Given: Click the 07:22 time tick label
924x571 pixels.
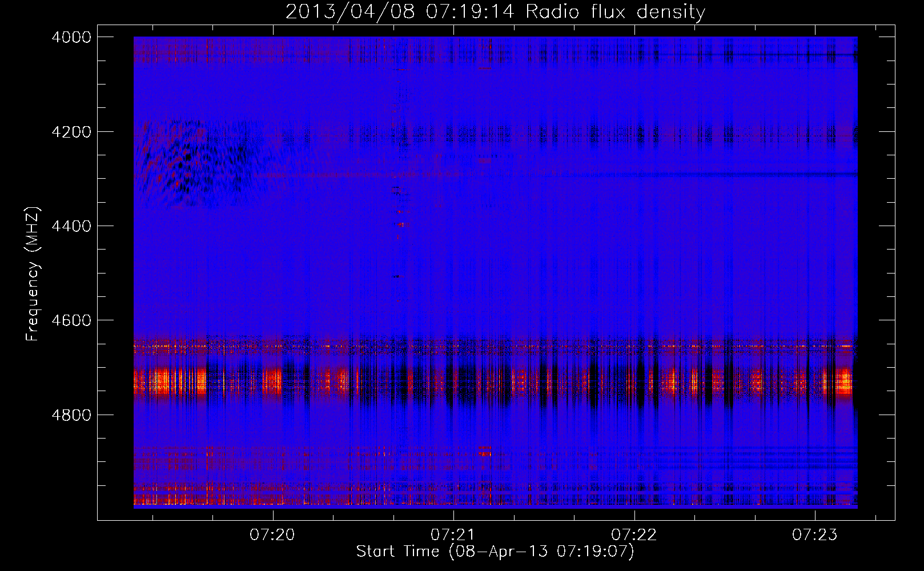Looking at the screenshot, I should [x=634, y=534].
